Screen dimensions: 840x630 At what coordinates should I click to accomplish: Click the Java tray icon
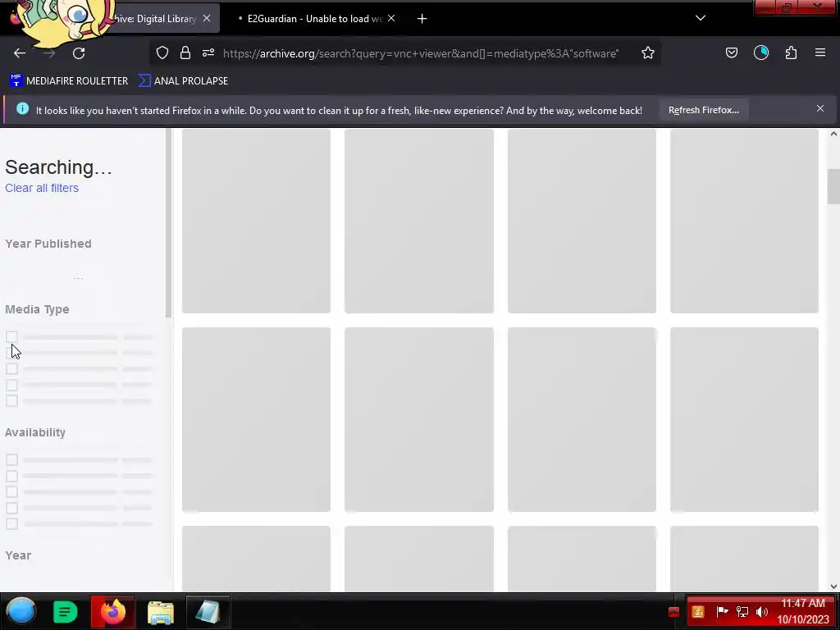697,611
